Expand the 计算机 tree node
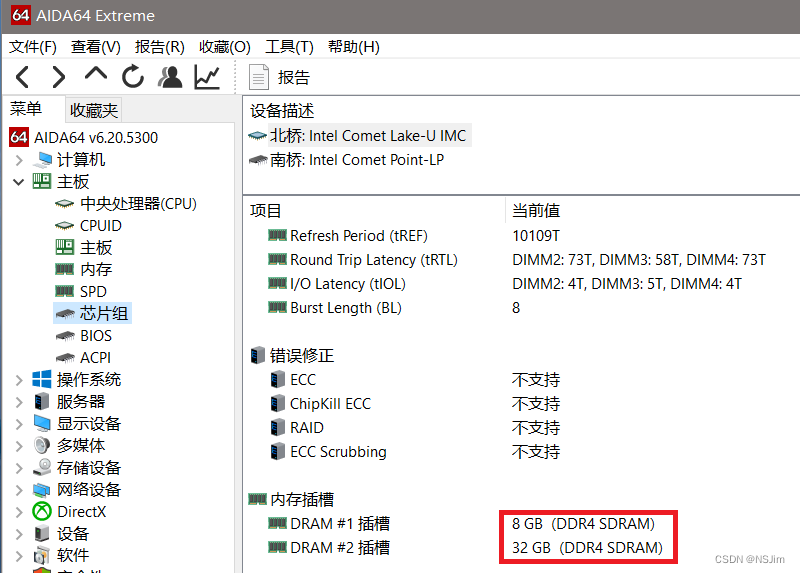The image size is (800, 573). tap(19, 160)
